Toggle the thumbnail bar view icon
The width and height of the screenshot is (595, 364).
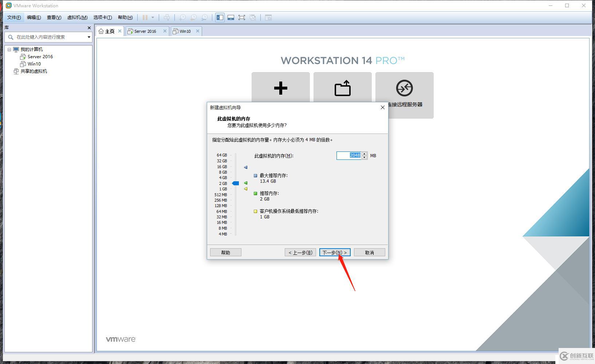coord(231,17)
